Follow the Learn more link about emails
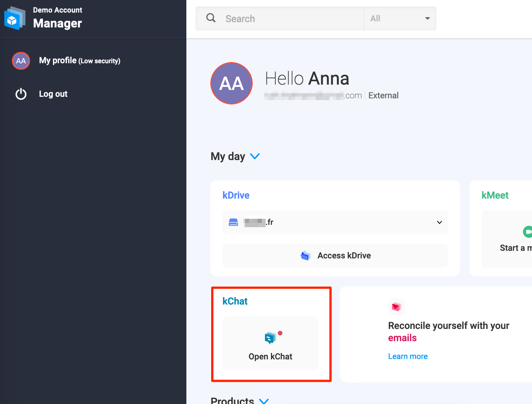The width and height of the screenshot is (532, 404). 408,356
